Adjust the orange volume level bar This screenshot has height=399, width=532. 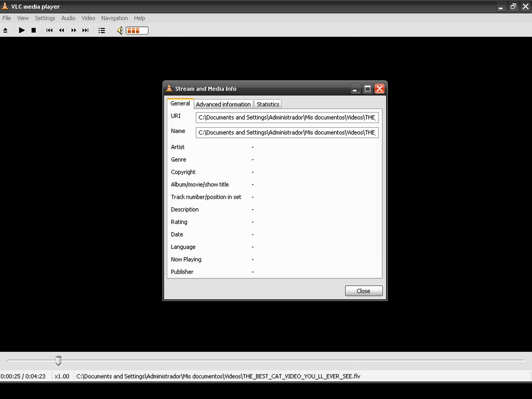(x=137, y=31)
